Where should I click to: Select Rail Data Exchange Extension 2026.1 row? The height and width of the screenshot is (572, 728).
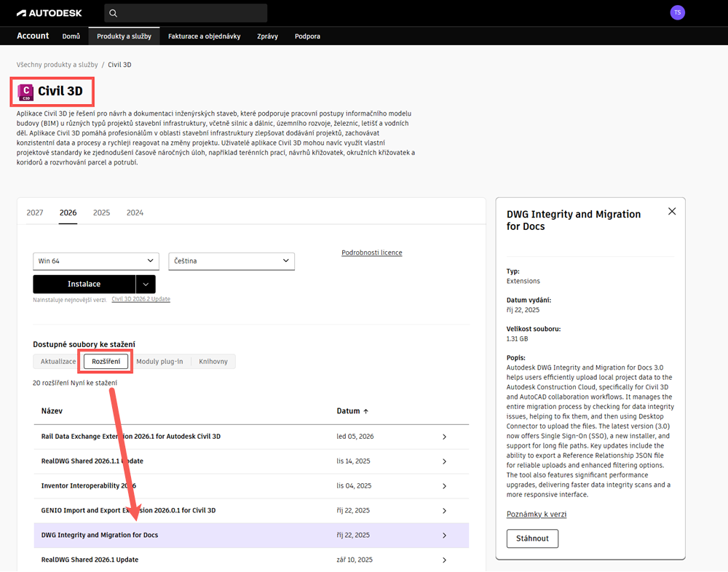(x=251, y=437)
